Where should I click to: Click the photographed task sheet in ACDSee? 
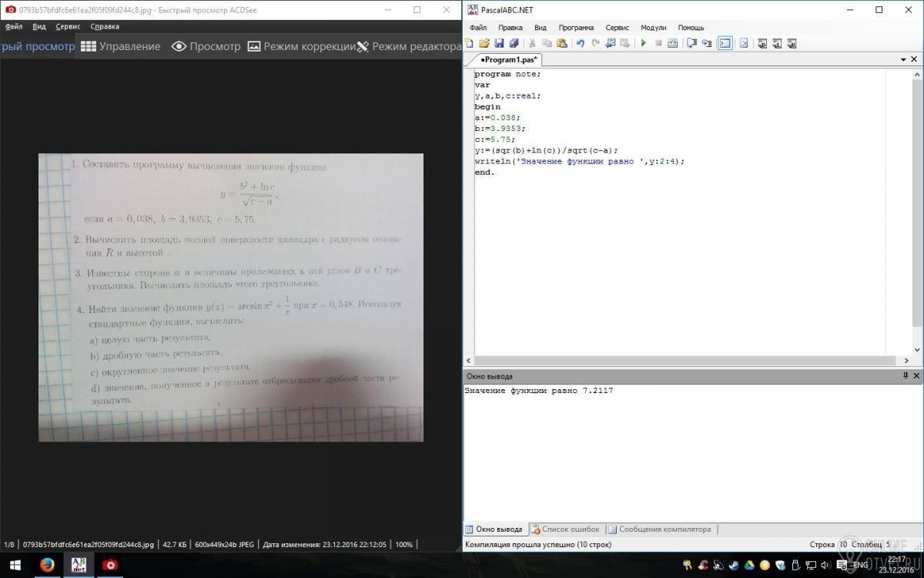[231, 297]
